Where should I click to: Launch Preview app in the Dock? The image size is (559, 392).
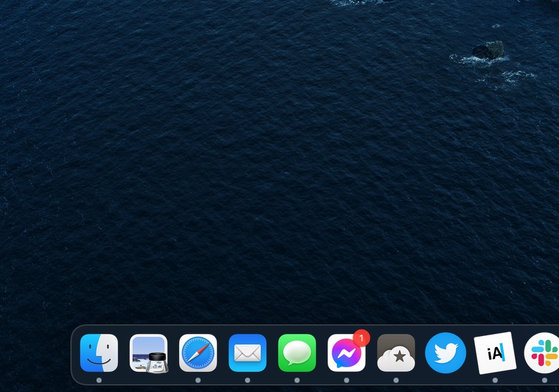tap(149, 353)
